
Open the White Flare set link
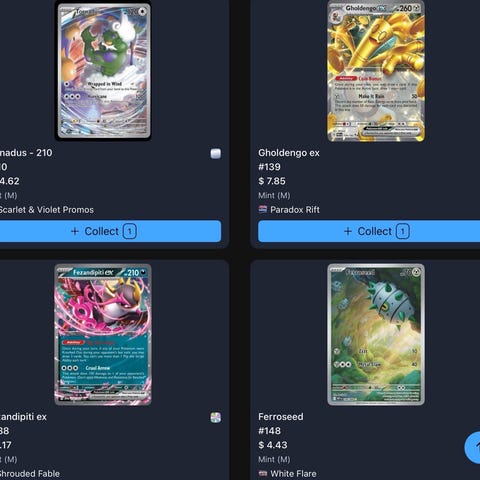pyautogui.click(x=293, y=474)
